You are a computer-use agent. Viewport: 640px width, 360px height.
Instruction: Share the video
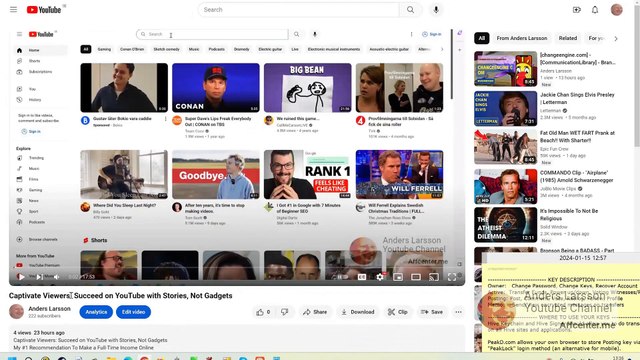pos(315,312)
